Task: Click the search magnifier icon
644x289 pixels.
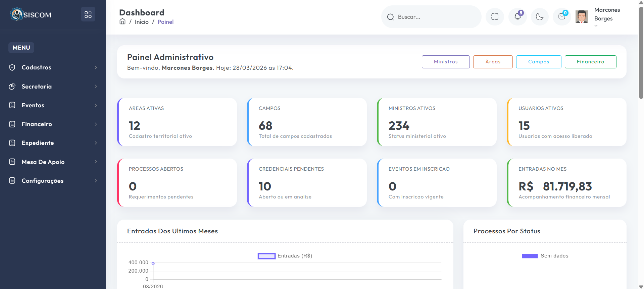Action: [390, 17]
